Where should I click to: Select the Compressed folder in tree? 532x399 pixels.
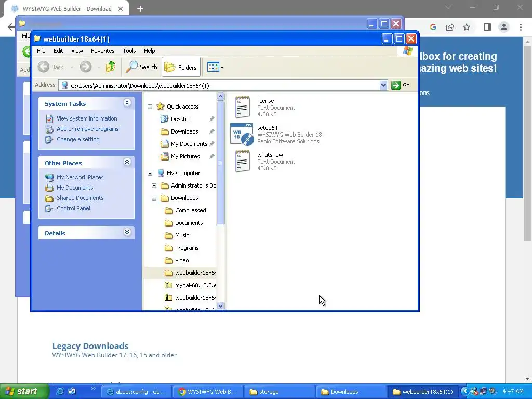190,211
